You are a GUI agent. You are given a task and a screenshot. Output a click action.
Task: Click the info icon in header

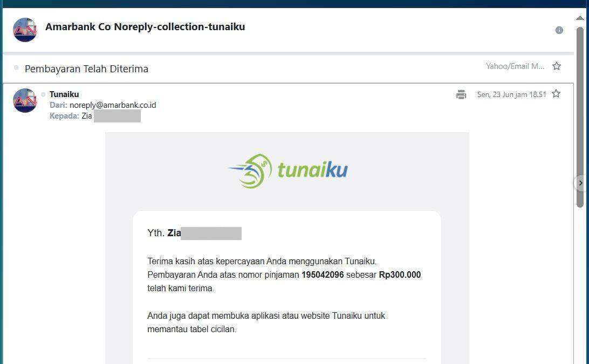(x=559, y=30)
